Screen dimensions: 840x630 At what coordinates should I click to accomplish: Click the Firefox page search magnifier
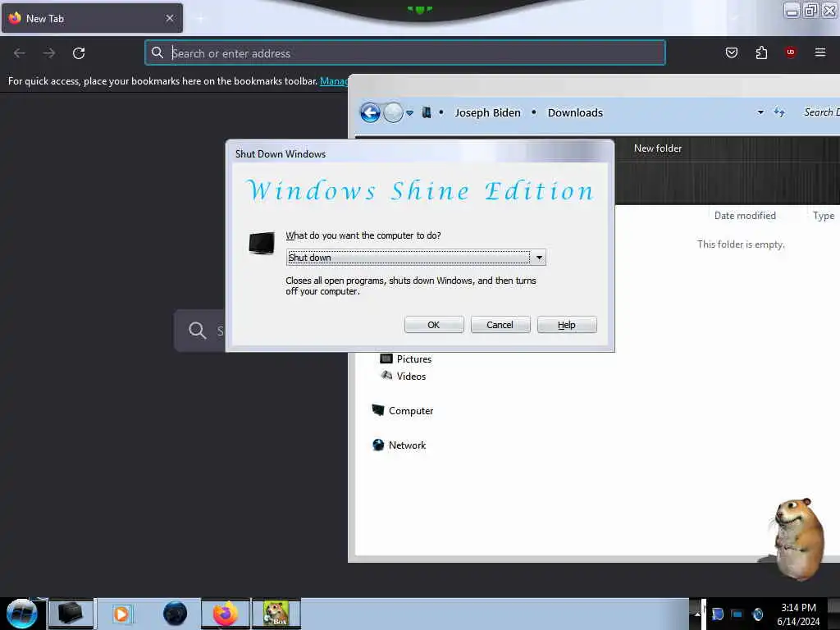[x=197, y=331]
